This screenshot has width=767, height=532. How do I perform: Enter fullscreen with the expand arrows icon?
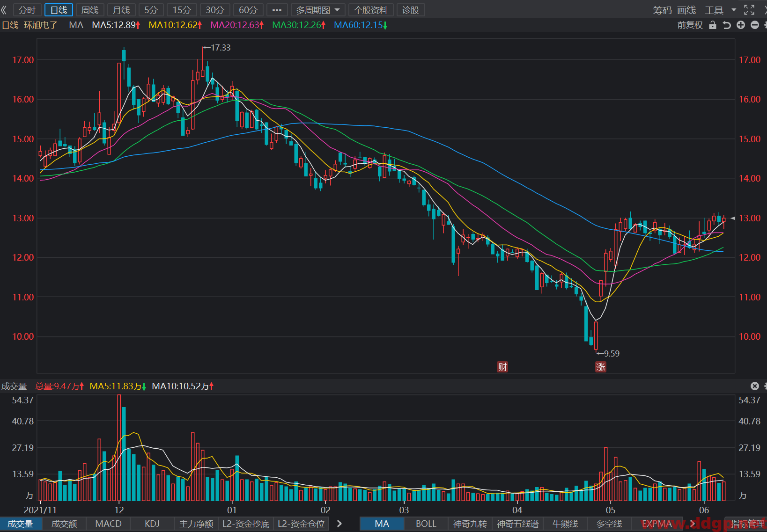point(749,10)
